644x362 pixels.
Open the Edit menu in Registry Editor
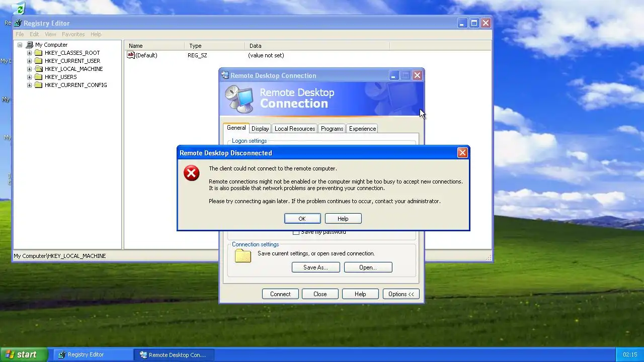click(x=34, y=34)
